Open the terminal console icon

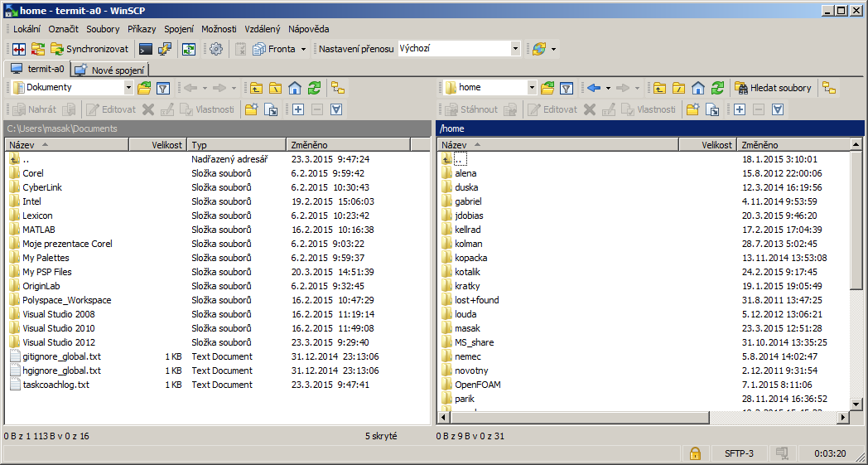coord(146,49)
